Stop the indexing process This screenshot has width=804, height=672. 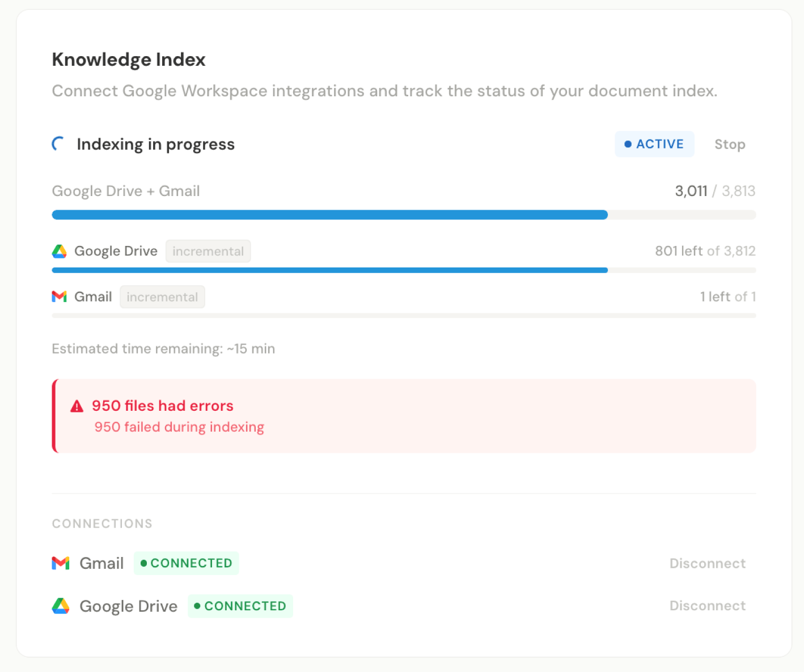coord(729,144)
